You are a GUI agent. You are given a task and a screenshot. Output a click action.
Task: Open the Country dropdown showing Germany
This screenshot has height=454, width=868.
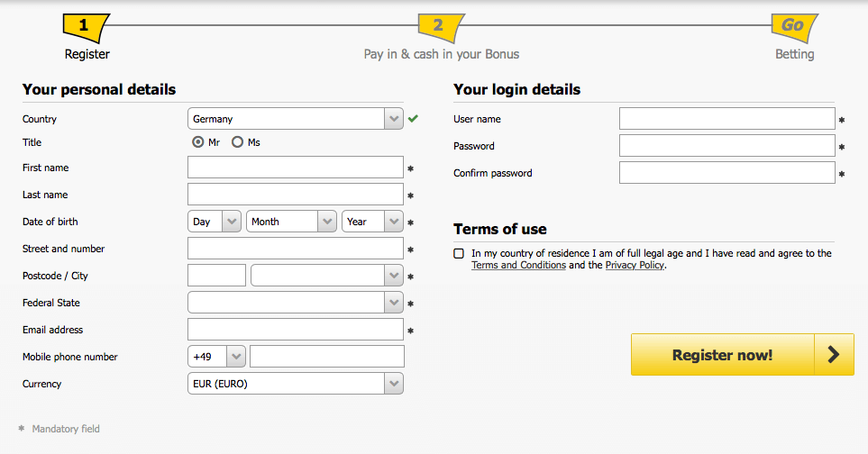pyautogui.click(x=296, y=119)
